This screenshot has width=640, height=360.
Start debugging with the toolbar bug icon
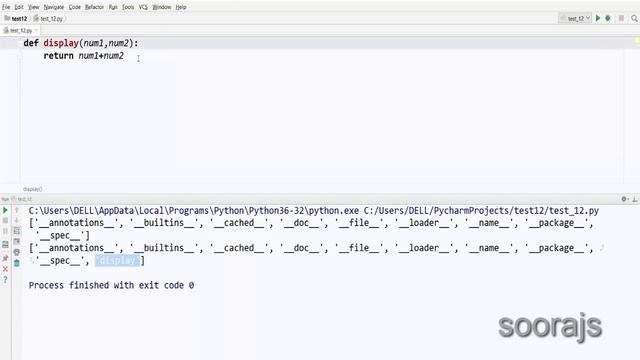pyautogui.click(x=608, y=18)
